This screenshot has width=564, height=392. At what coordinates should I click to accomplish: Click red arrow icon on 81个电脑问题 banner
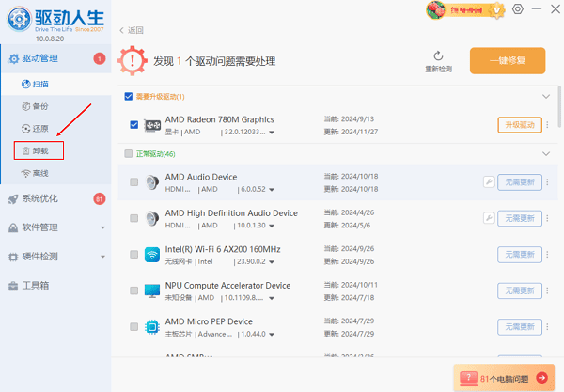tap(541, 378)
